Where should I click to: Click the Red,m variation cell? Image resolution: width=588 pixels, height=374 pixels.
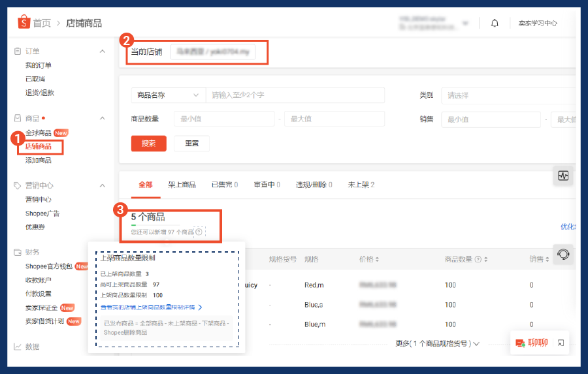314,285
